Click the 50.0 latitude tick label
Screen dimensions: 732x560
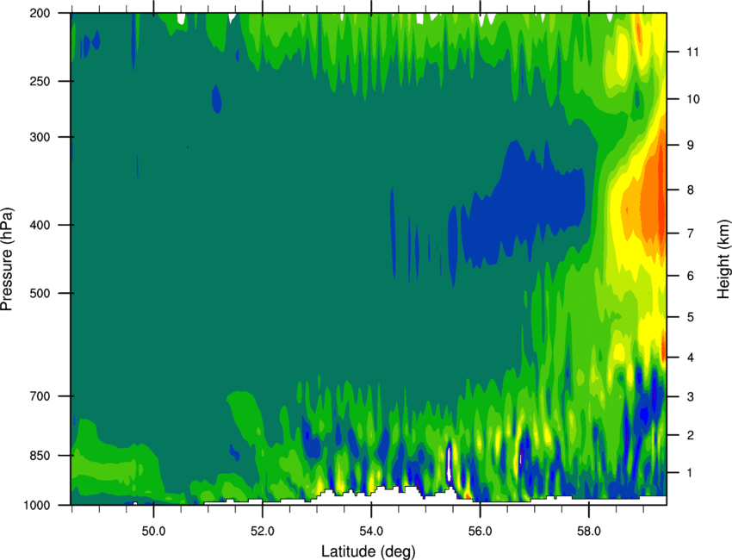coord(153,532)
